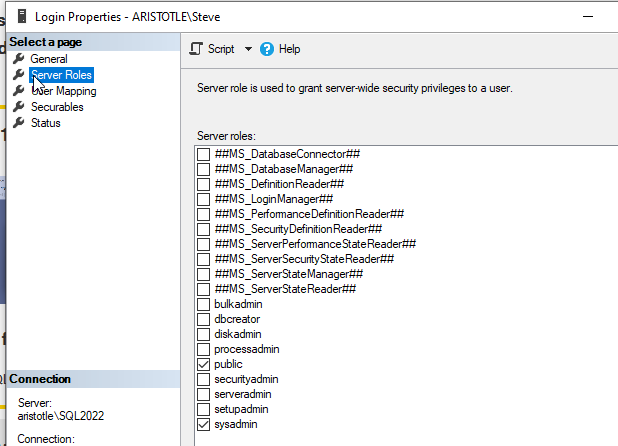Toggle the public role checkbox
618x446 pixels.
pyautogui.click(x=204, y=364)
